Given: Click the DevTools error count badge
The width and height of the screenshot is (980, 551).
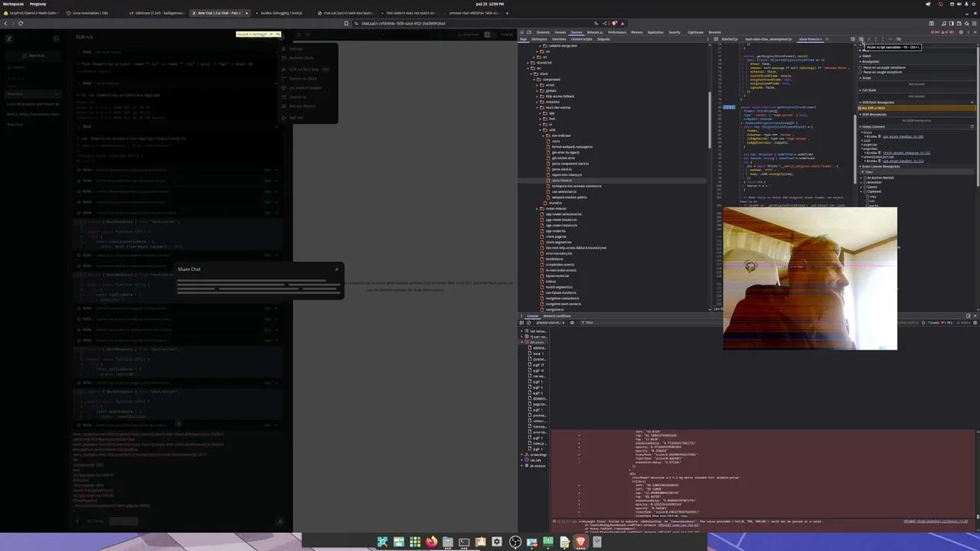Looking at the screenshot, I should click(935, 32).
